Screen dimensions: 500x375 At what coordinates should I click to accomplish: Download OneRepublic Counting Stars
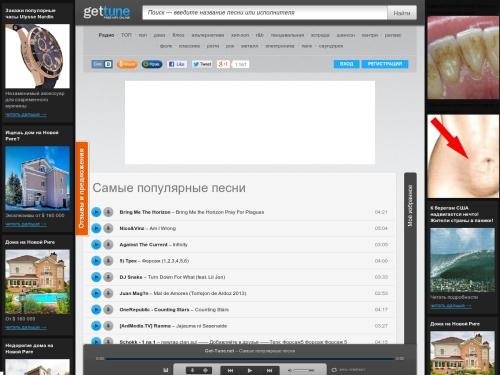point(108,310)
